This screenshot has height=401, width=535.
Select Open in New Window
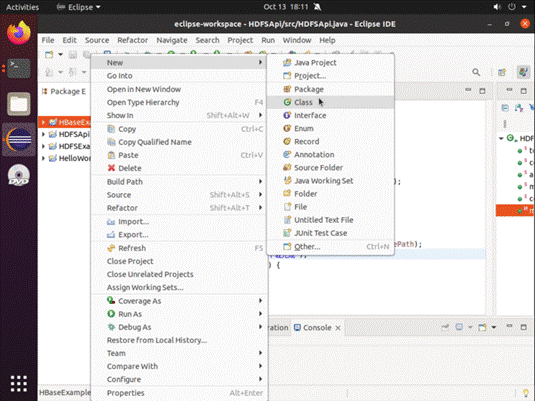[x=179, y=89]
